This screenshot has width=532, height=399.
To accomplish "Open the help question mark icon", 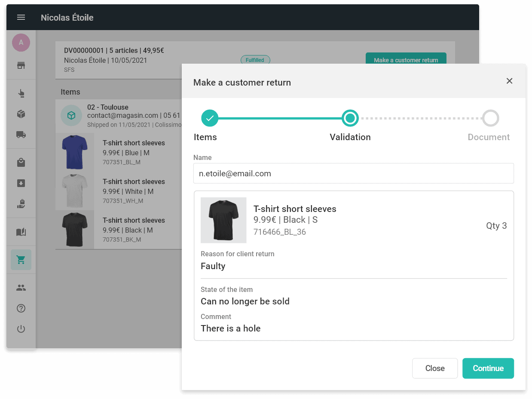I will [21, 308].
